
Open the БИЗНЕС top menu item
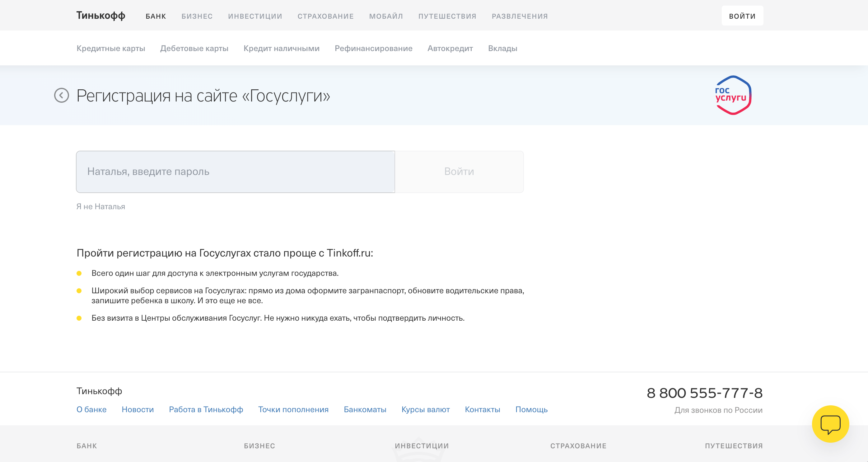click(197, 16)
